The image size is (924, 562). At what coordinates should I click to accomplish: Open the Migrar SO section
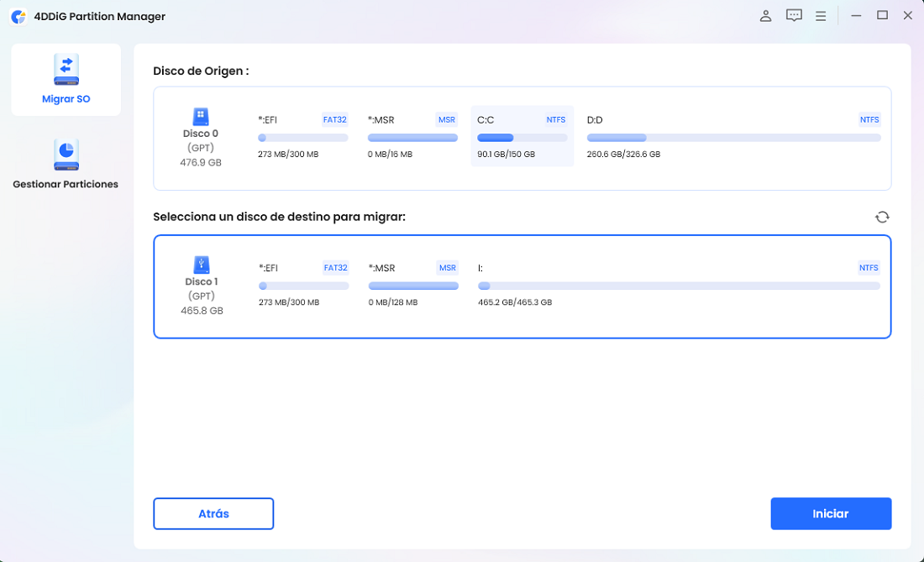pos(66,80)
